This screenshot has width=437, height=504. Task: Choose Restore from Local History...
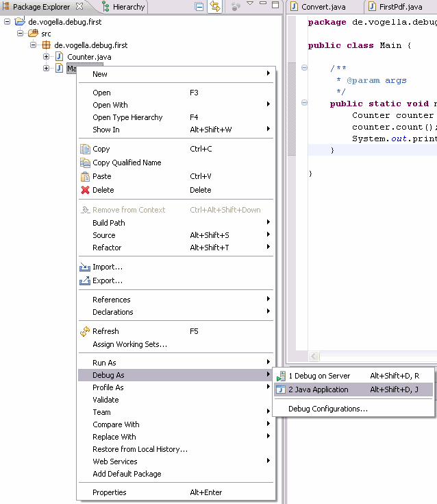pos(176,449)
